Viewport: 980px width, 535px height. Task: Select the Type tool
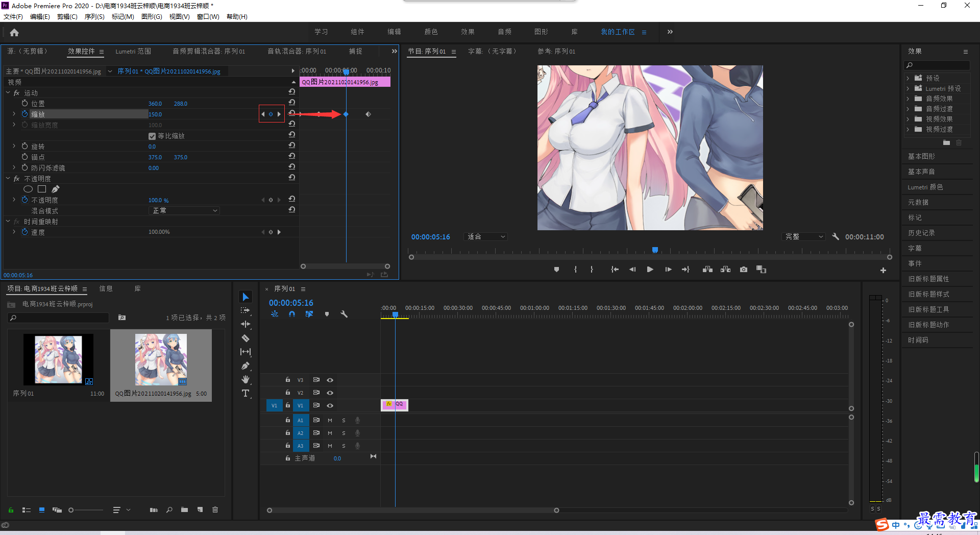(246, 393)
